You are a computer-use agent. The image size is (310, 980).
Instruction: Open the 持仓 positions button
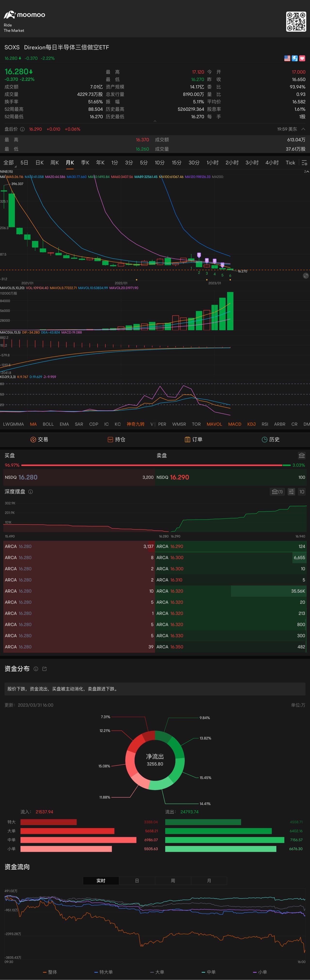click(x=116, y=439)
